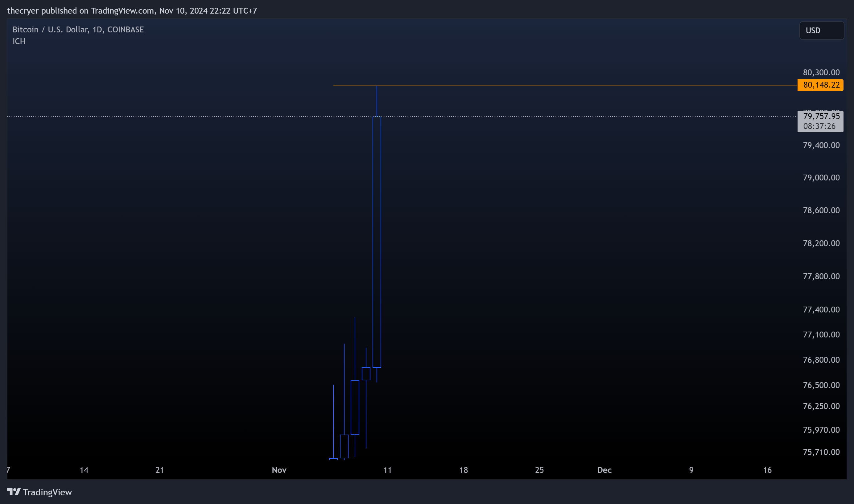Click the 79,400.00 price axis label
Viewport: 854px width, 504px height.
click(x=821, y=145)
